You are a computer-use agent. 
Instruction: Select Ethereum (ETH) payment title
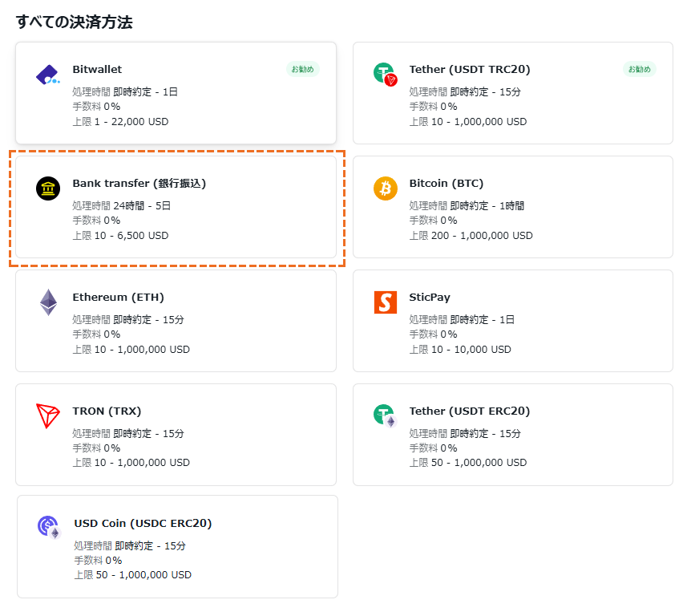(x=118, y=297)
